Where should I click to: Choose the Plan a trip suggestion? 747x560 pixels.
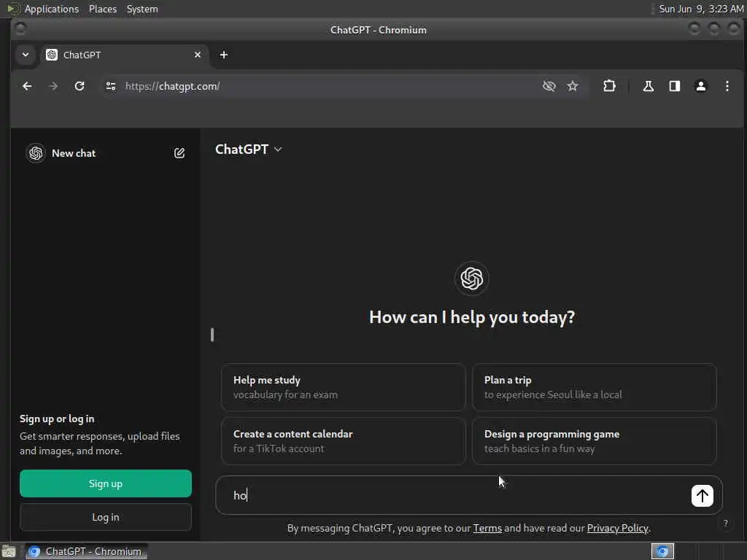click(x=594, y=387)
